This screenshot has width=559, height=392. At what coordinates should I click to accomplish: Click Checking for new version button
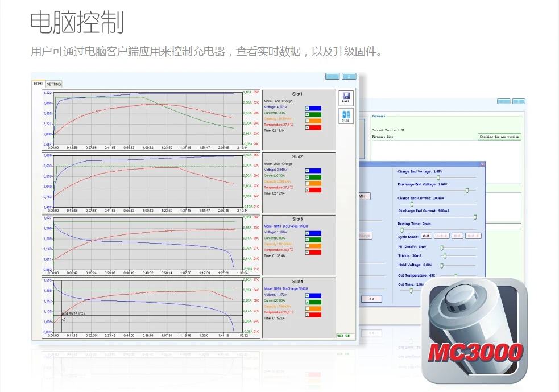pos(499,137)
